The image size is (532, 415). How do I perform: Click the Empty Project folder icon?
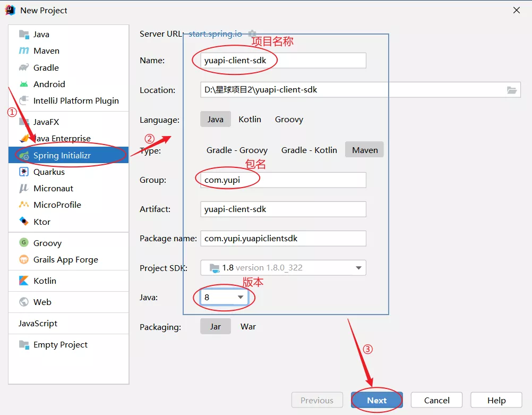click(24, 345)
